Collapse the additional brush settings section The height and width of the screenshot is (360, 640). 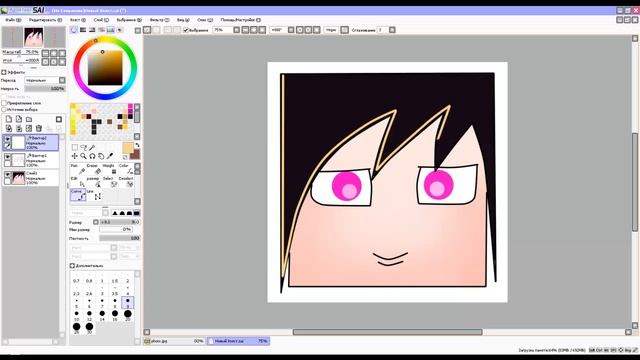(x=72, y=266)
